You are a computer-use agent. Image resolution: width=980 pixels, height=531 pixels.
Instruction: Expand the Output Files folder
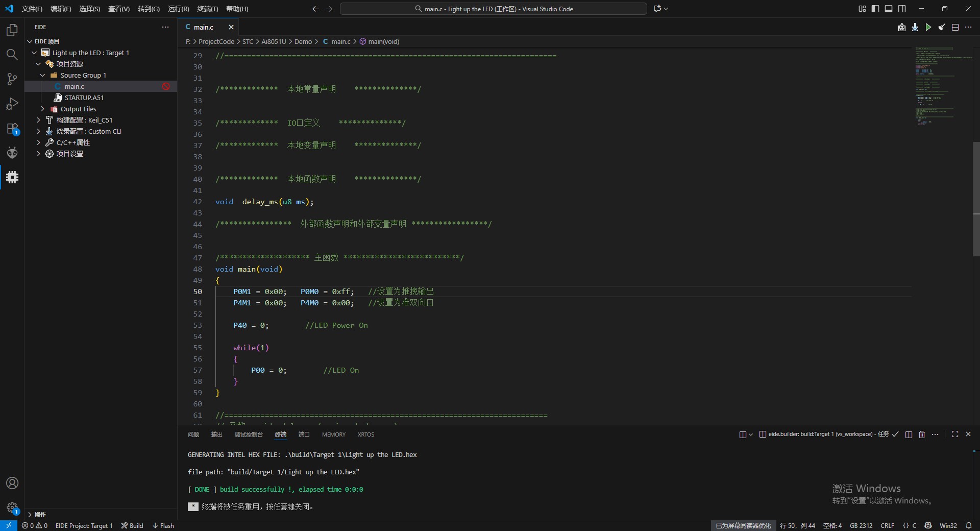click(78, 109)
